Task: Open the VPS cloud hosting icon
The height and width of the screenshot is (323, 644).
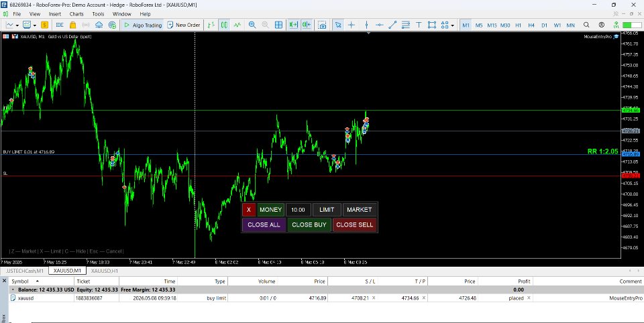Action: [99, 25]
